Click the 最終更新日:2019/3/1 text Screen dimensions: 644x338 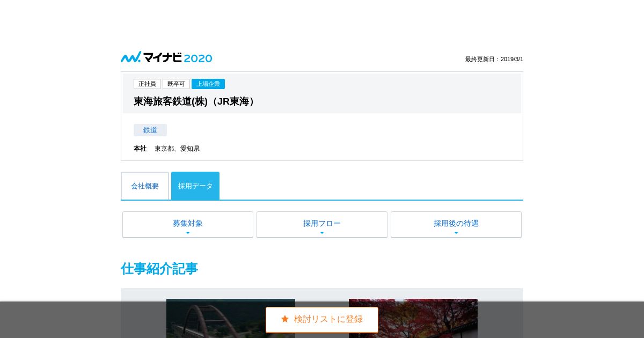click(494, 59)
